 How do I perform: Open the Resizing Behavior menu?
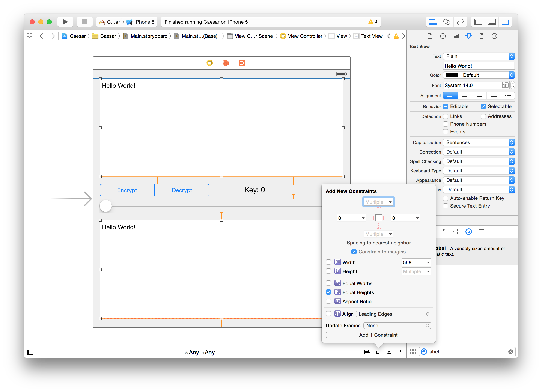(x=400, y=352)
